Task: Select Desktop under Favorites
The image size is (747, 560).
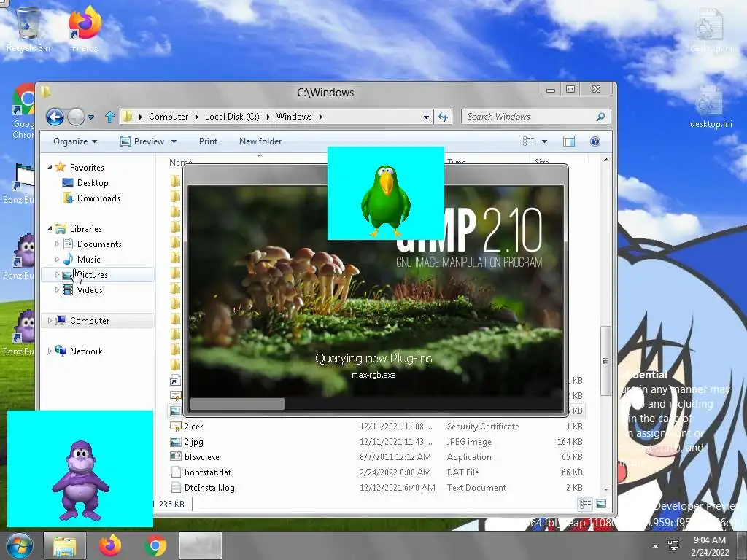Action: (x=93, y=183)
